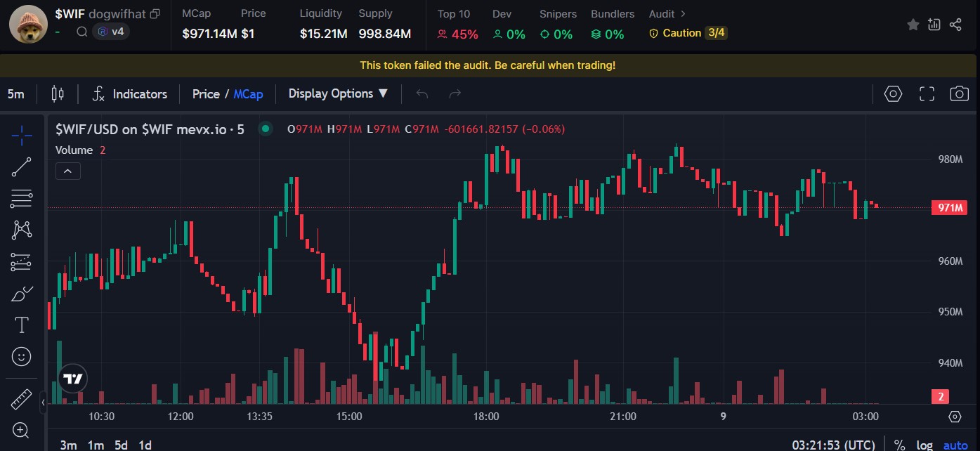The image size is (980, 451).
Task: Click the MCap $971.14M value
Action: [209, 34]
